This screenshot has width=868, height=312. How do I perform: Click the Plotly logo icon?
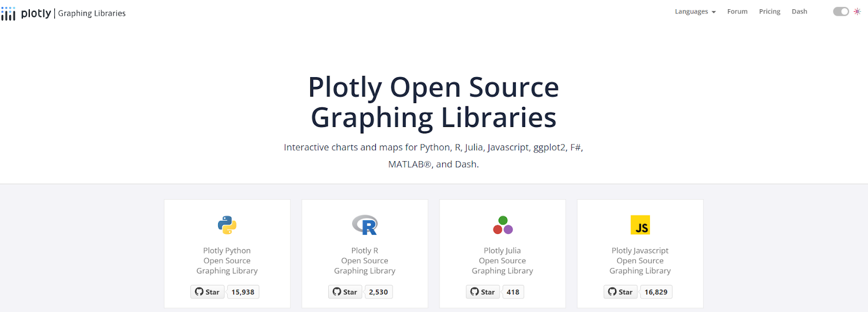8,14
